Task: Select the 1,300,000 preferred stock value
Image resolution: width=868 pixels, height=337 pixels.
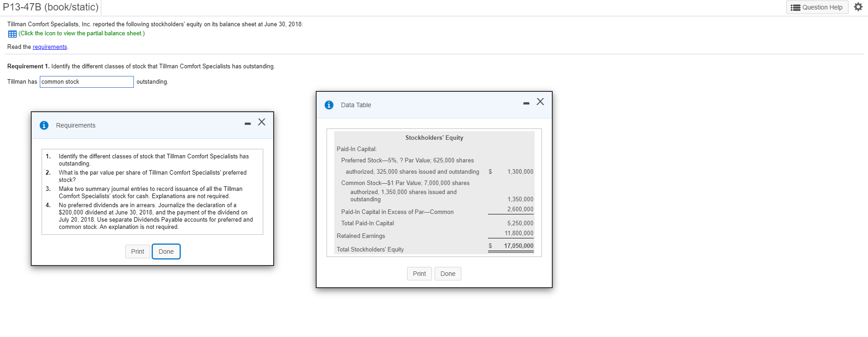Action: (x=520, y=172)
